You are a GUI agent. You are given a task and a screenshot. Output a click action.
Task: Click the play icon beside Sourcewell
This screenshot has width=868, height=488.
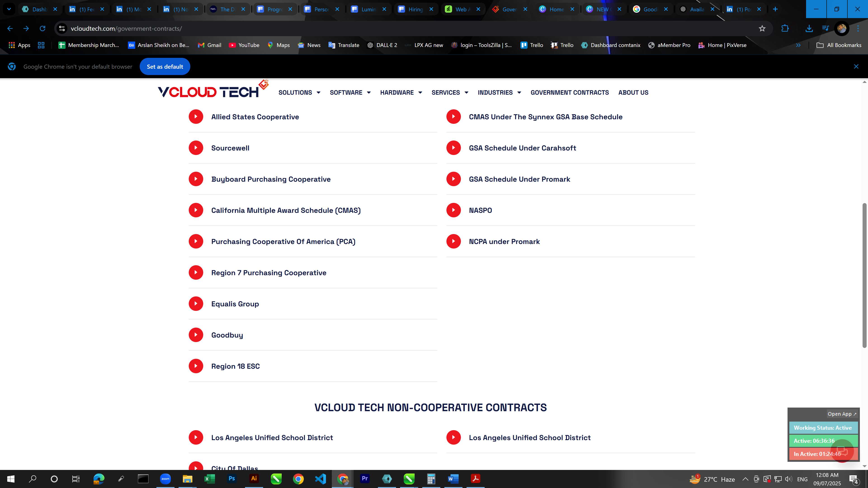pyautogui.click(x=196, y=148)
